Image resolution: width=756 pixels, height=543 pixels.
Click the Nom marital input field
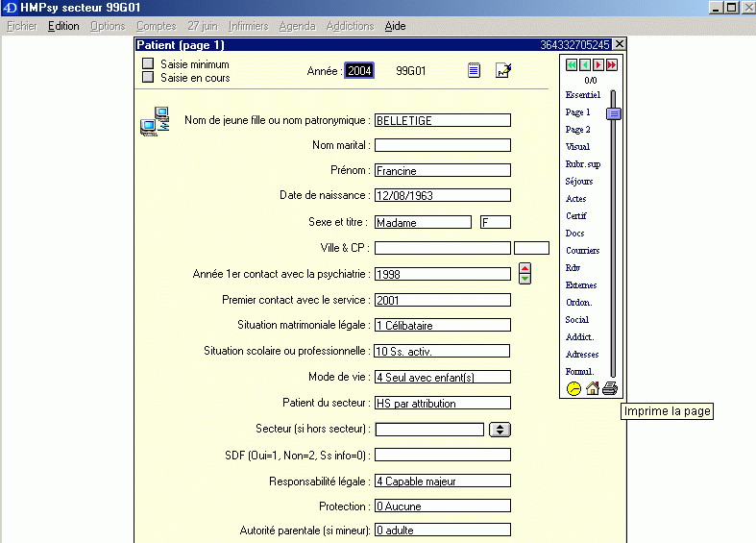(x=442, y=145)
